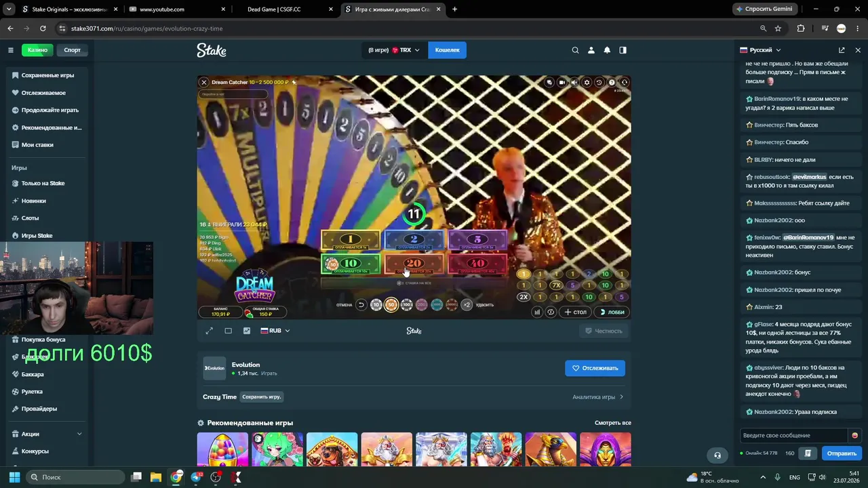Select the 10 chip
This screenshot has height=488, width=868.
(x=376, y=305)
